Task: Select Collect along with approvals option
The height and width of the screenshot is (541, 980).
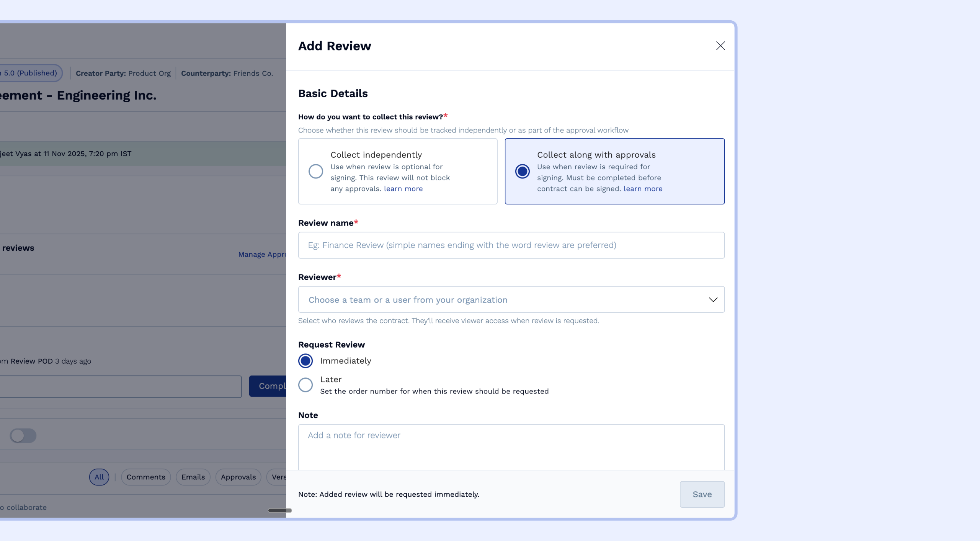Action: click(x=522, y=171)
